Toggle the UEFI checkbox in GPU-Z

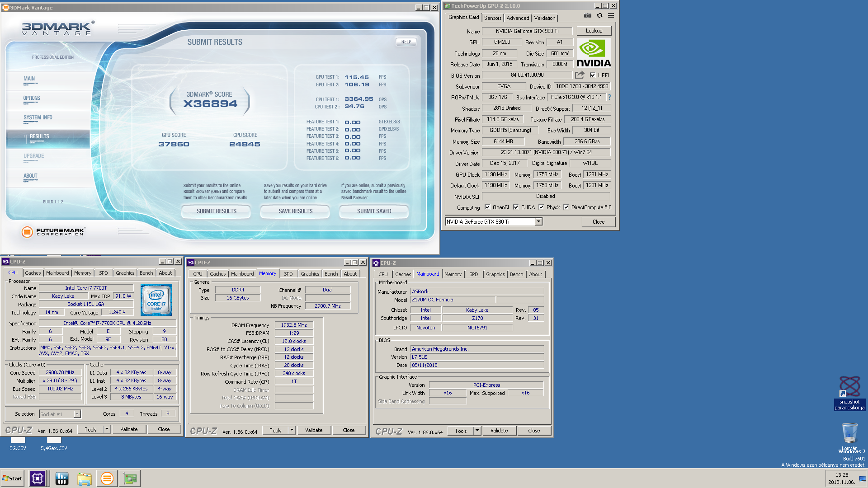tap(593, 75)
